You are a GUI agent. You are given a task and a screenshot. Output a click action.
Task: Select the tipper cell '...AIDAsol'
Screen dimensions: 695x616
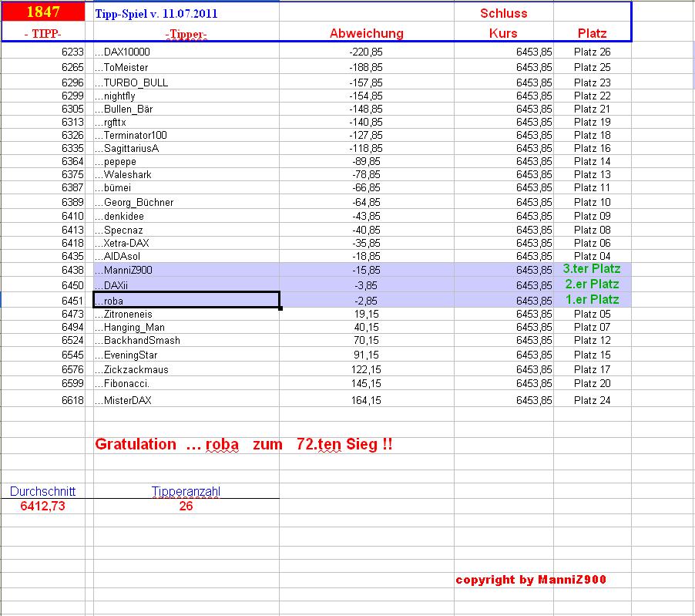[x=186, y=256]
